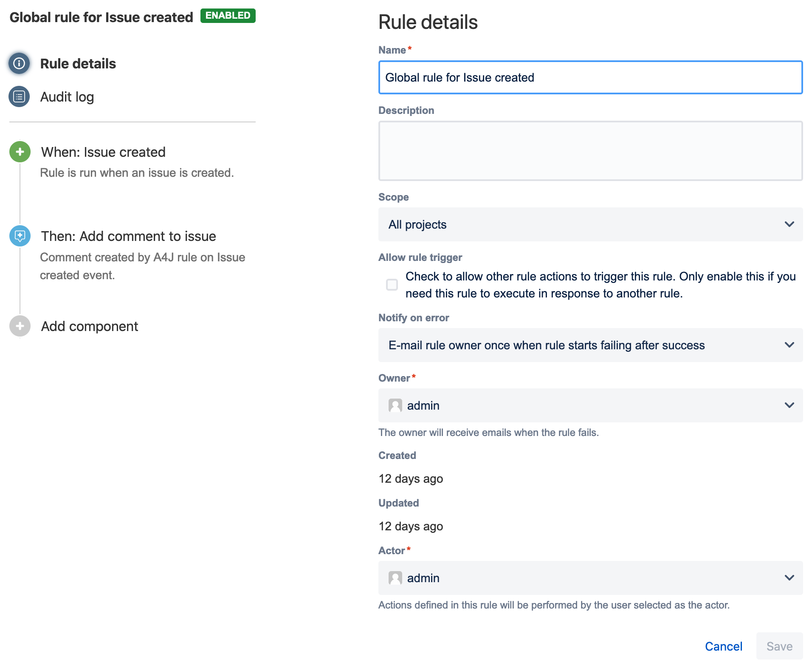The image size is (812, 668).
Task: Switch to the Audit log section
Action: pos(67,97)
